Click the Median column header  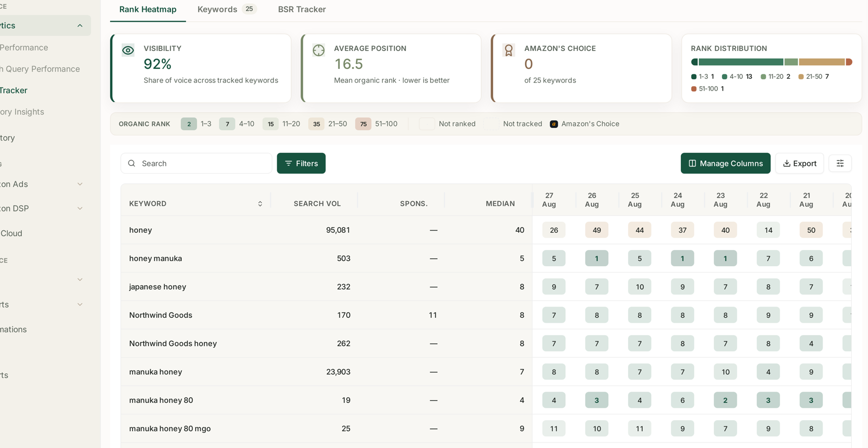(500, 204)
